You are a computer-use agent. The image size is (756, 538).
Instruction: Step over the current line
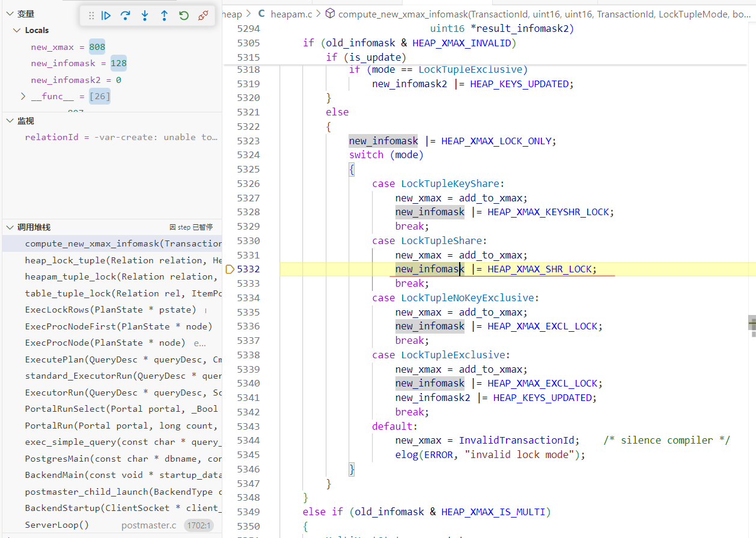[126, 16]
